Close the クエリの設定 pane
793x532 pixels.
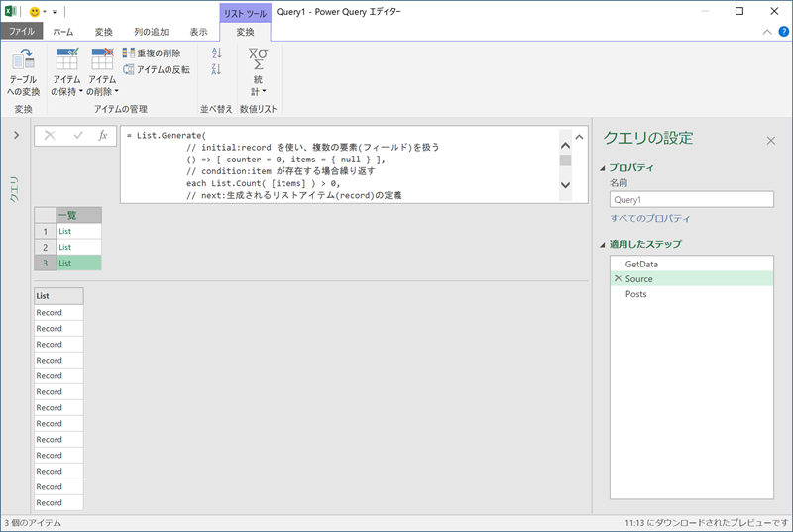click(770, 141)
